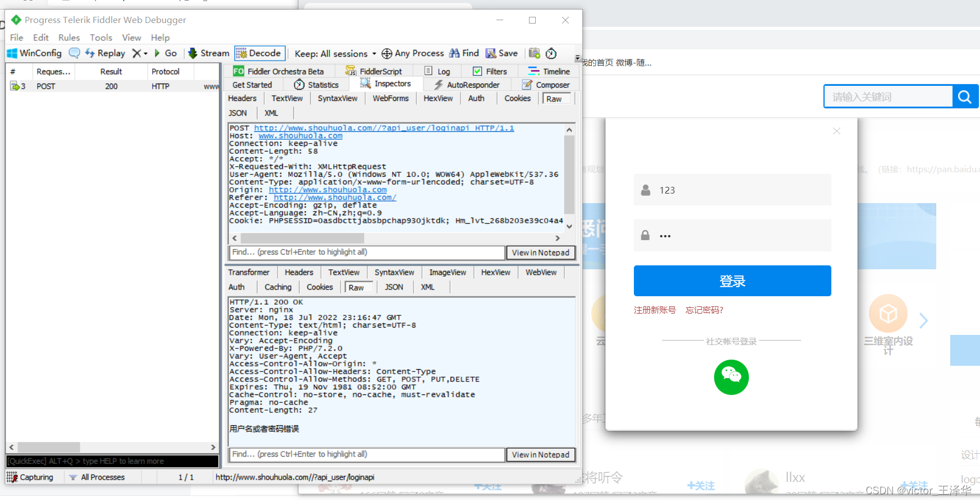The width and height of the screenshot is (980, 501).
Task: Open the Filters tab
Action: click(490, 71)
